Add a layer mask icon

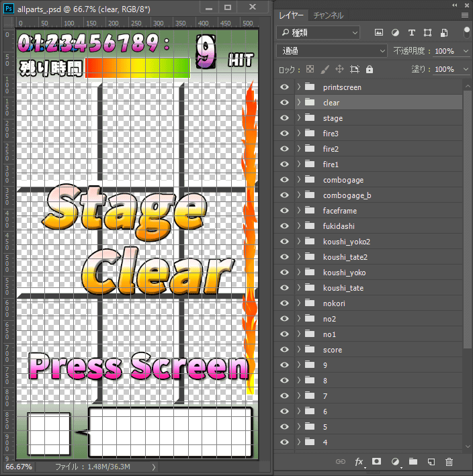pos(377,461)
